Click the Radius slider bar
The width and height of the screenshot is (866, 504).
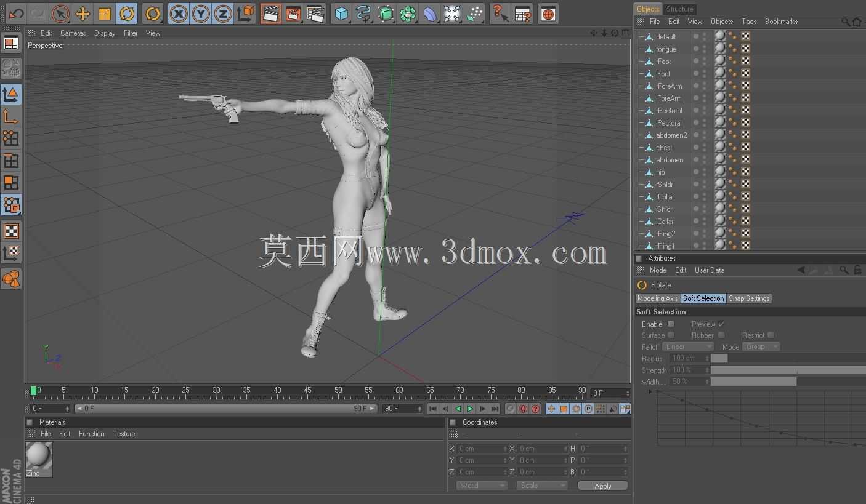click(x=788, y=358)
